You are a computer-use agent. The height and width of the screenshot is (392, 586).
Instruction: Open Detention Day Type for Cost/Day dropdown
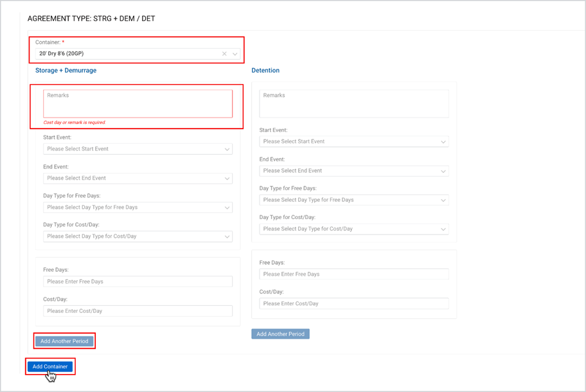(354, 229)
